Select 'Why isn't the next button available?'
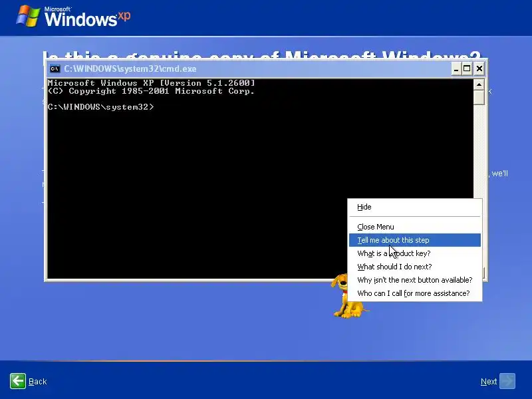532x399 pixels. click(414, 280)
